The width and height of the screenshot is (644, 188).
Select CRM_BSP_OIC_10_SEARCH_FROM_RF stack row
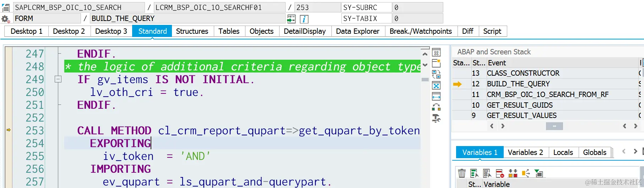point(547,95)
